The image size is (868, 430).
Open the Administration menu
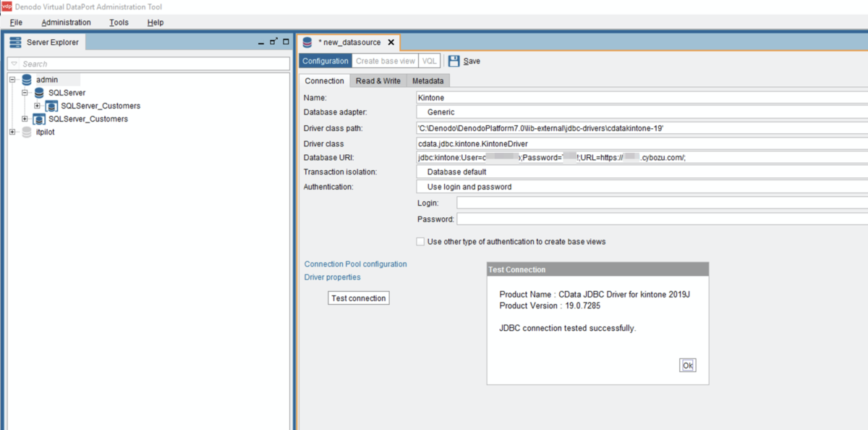click(67, 22)
